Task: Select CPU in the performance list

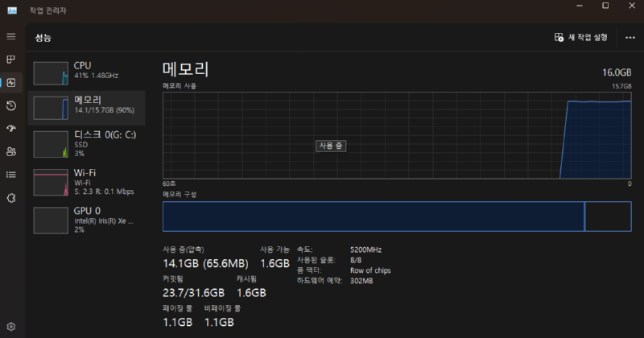Action: tap(87, 70)
